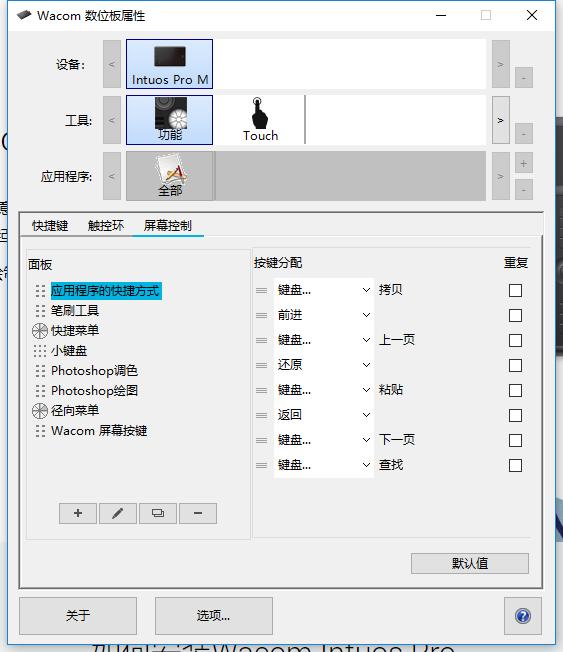Image resolution: width=563 pixels, height=652 pixels.
Task: Click the drag handle beside the 查找 key row
Action: (x=262, y=465)
